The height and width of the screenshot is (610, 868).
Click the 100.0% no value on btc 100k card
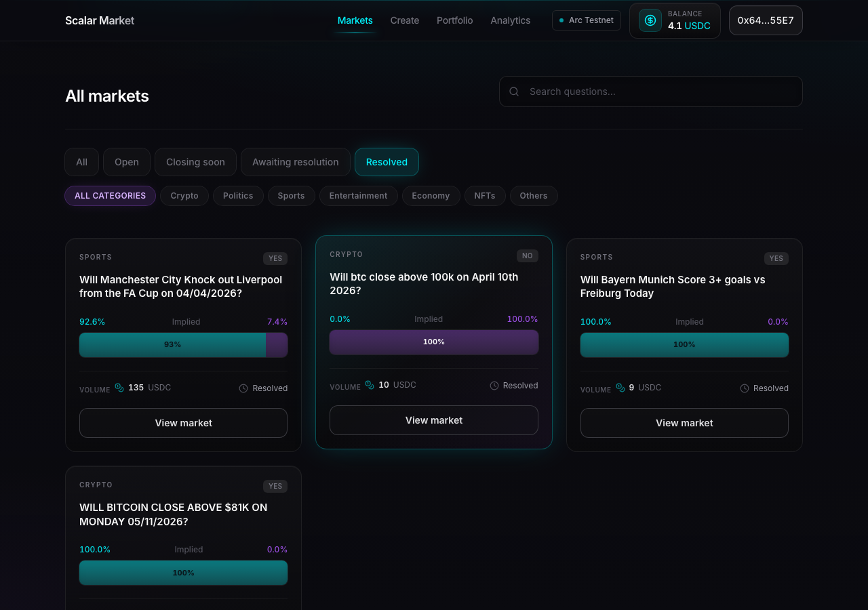tap(523, 319)
